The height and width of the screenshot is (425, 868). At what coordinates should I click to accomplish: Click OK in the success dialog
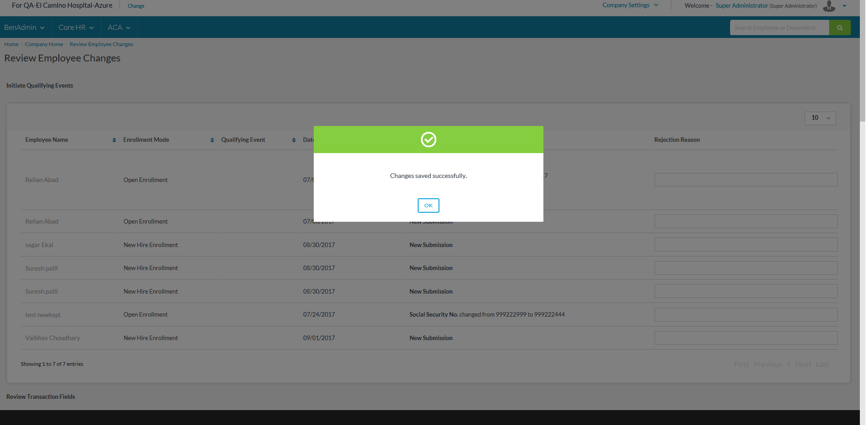428,205
